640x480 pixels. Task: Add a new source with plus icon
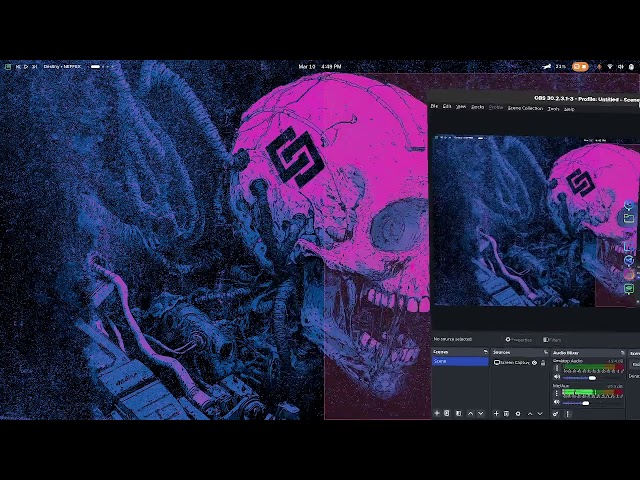[x=496, y=413]
